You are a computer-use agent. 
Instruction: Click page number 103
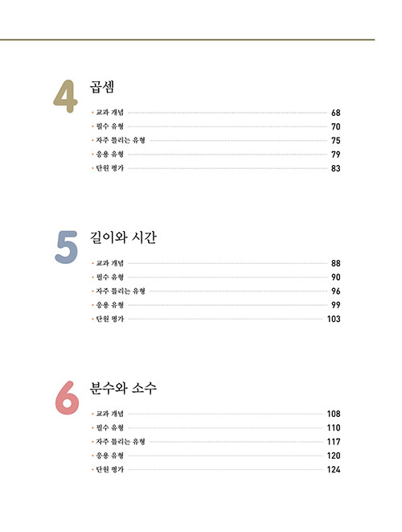click(x=334, y=319)
